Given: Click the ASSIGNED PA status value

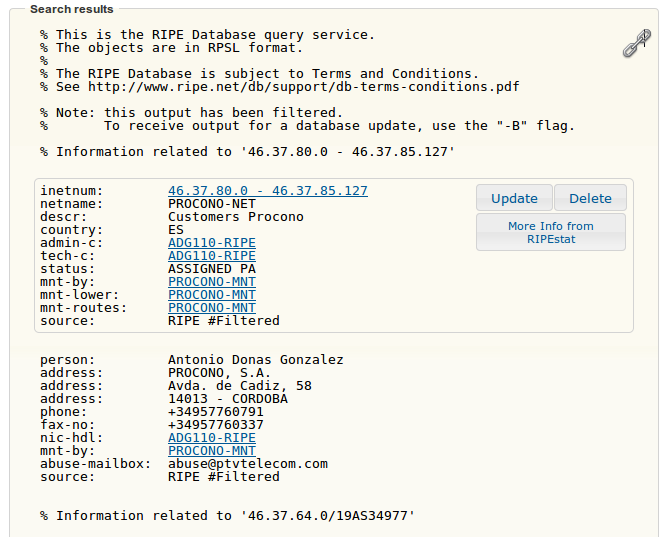Looking at the screenshot, I should 212,269.
